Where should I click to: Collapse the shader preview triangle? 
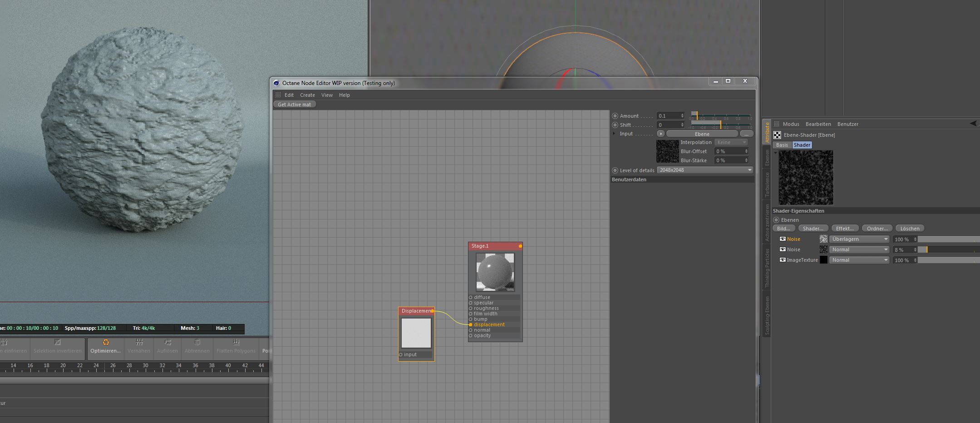[x=776, y=153]
